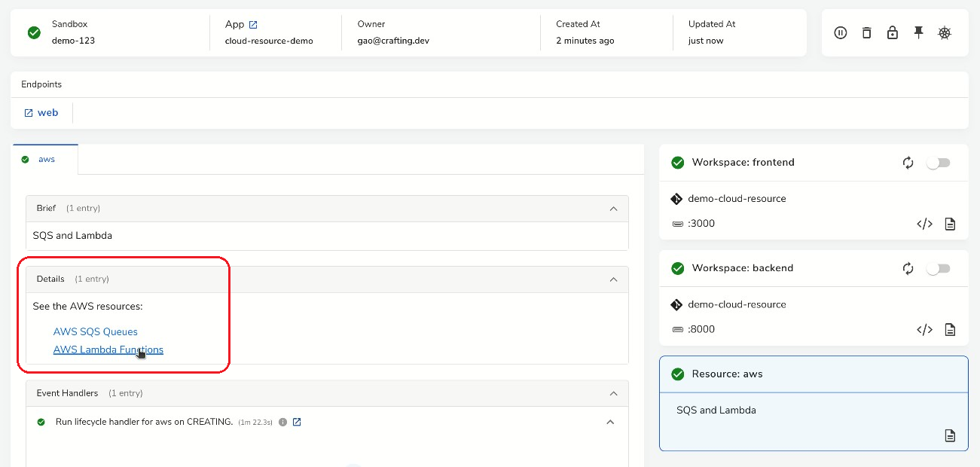The height and width of the screenshot is (467, 980).
Task: Toggle the Workspace: frontend switch
Action: (x=938, y=163)
